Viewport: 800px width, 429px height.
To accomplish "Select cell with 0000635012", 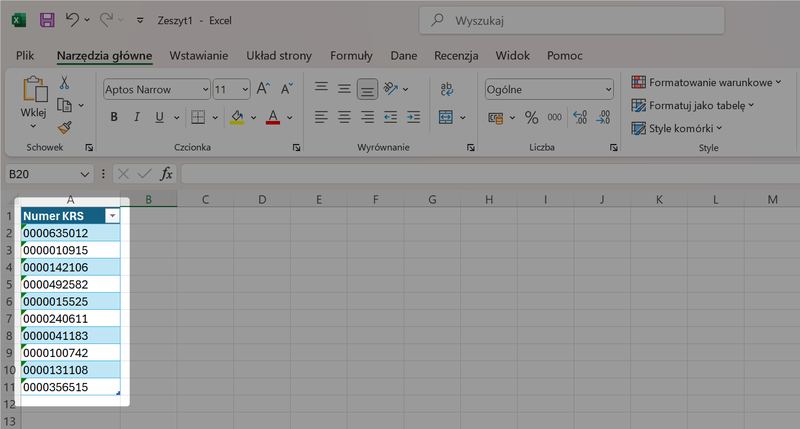I will pos(70,233).
